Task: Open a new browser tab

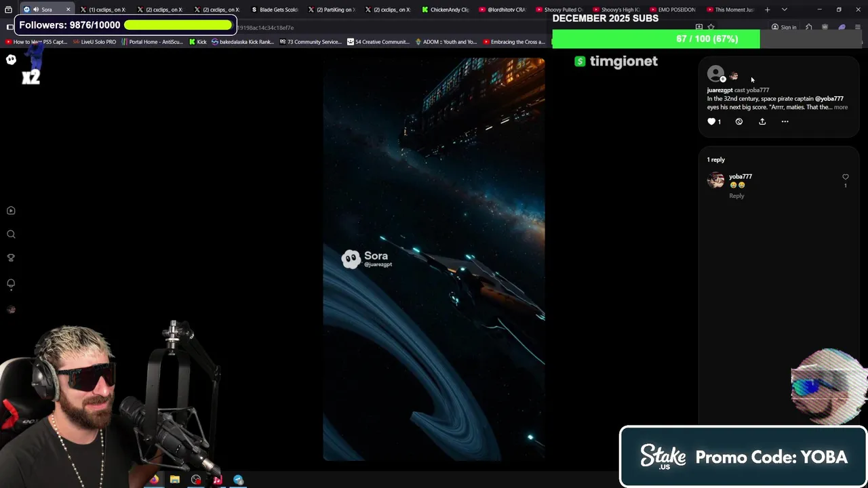Action: pos(767,9)
